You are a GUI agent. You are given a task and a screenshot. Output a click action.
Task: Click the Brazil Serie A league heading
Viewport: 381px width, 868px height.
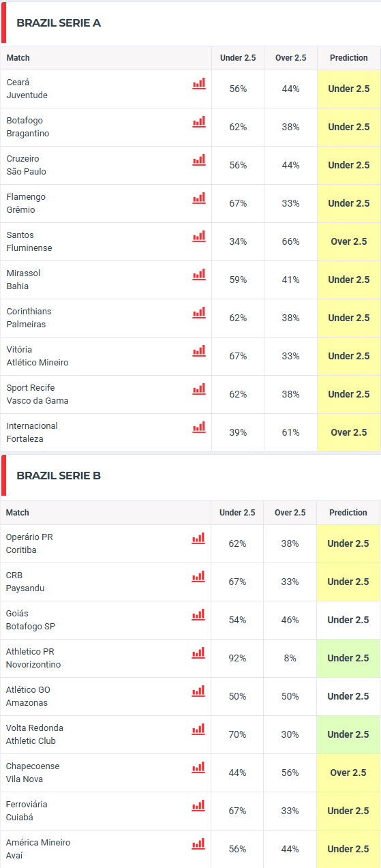(59, 23)
